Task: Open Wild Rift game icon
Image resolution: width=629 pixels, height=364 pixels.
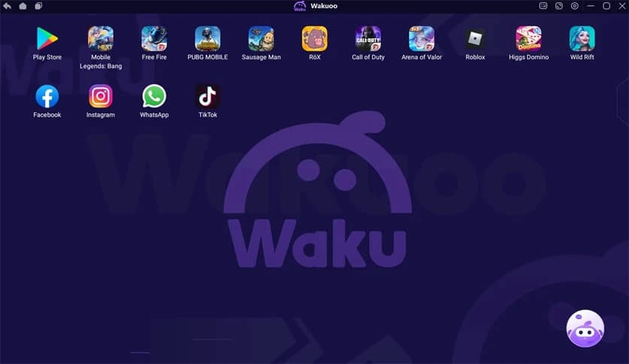Action: click(x=582, y=38)
